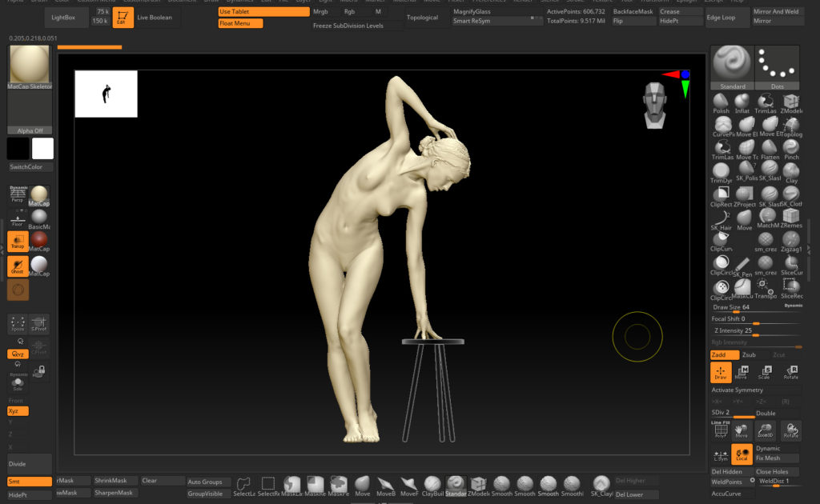Viewport: 820px width, 504px height.
Task: Select the ZRemesher brush icon
Action: pos(791,217)
